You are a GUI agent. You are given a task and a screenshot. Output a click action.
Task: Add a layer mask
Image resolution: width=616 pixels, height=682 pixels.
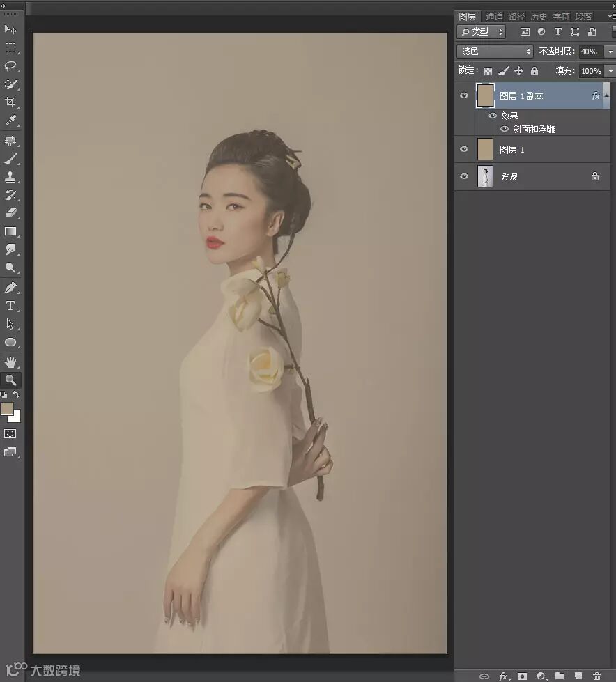click(523, 676)
